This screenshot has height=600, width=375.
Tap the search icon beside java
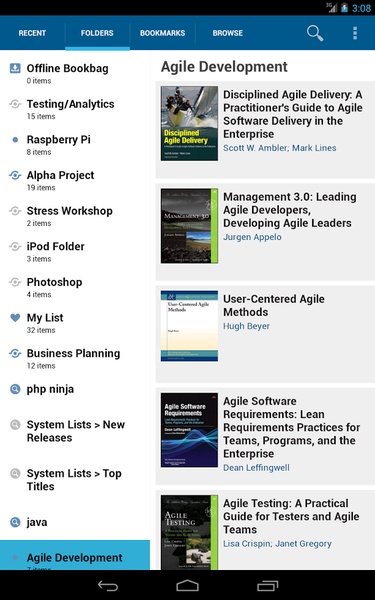[x=15, y=522]
